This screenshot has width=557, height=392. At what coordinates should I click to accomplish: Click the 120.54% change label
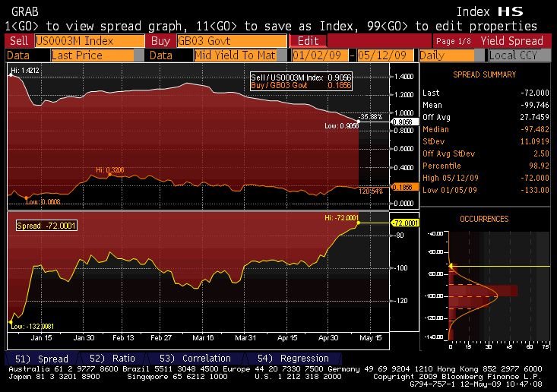coord(371,191)
